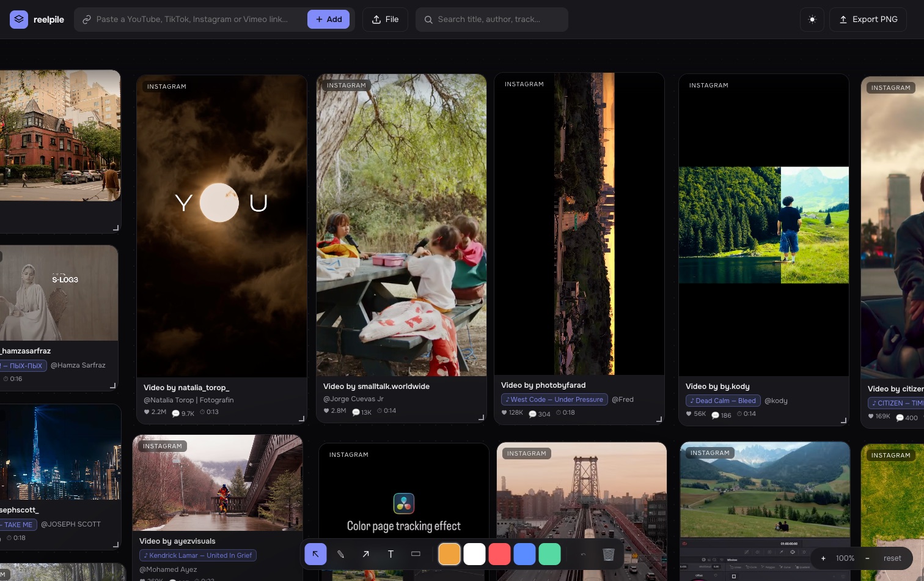Open the YOU moon video thumbnail
This screenshot has width=924, height=581.
pos(221,226)
